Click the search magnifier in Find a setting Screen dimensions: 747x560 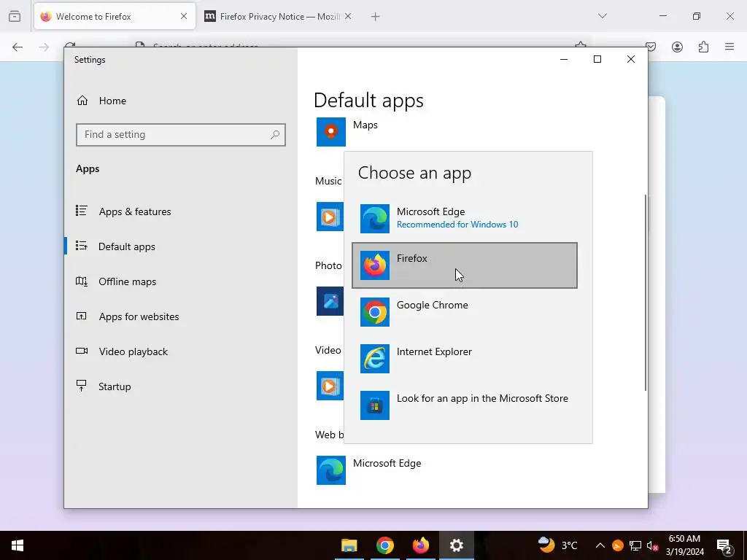point(275,135)
